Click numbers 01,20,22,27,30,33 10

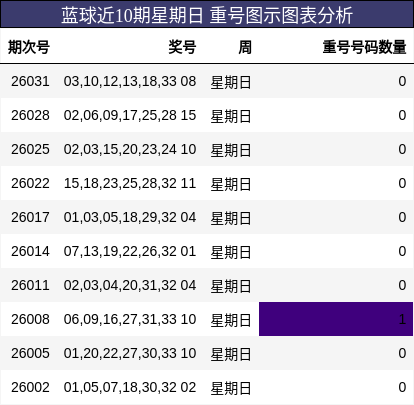tap(130, 353)
